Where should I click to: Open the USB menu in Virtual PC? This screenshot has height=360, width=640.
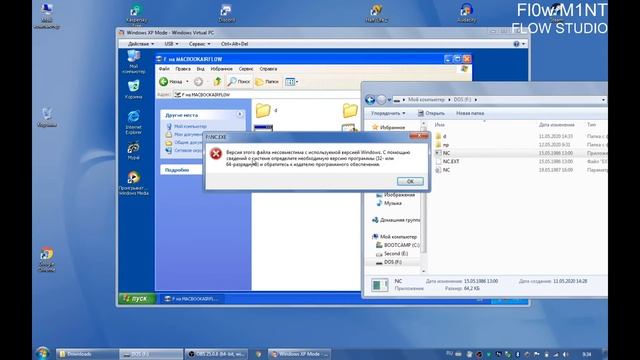click(x=171, y=44)
